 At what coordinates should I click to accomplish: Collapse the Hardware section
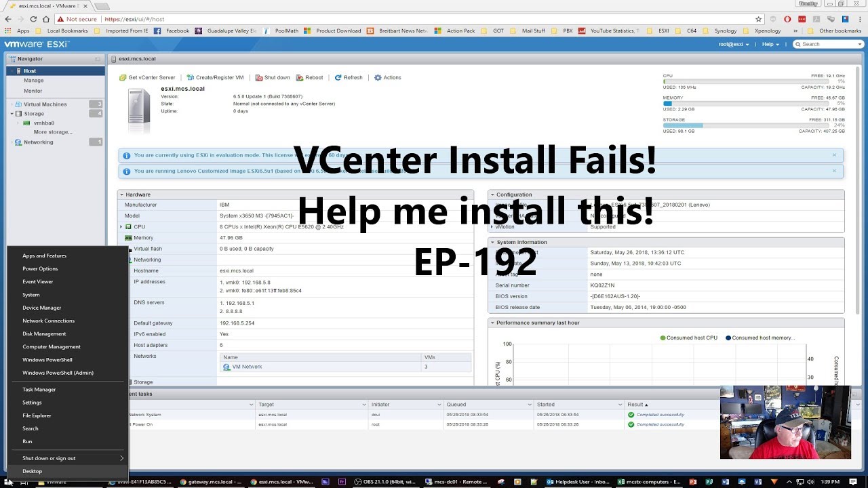click(122, 195)
